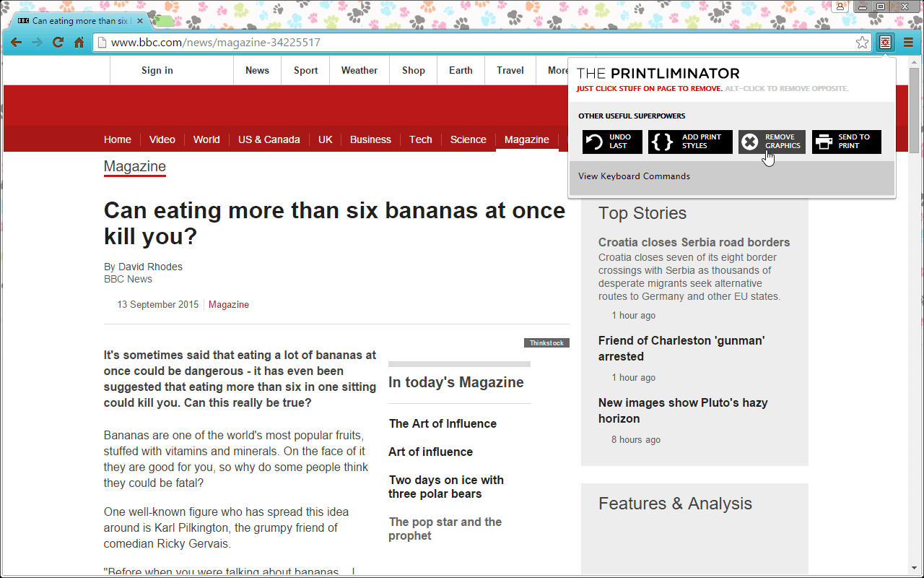
Task: Click the browser Forward arrow
Action: coord(37,43)
